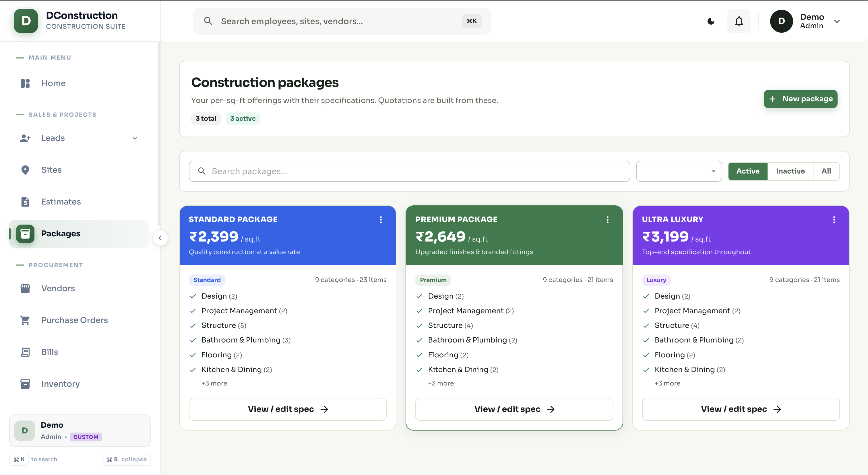
Task: Open Ultra Luxury three-dot menu
Action: (834, 220)
